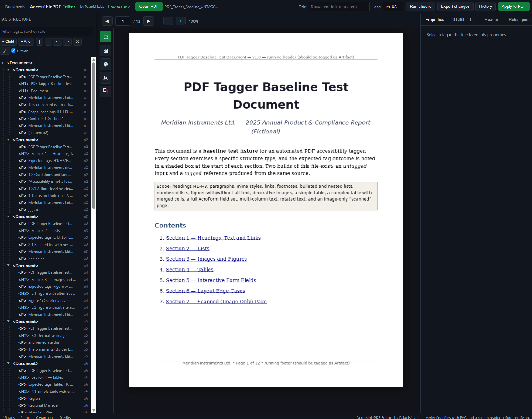Select the scissors split tool
Image resolution: width=532 pixels, height=419 pixels.
pyautogui.click(x=106, y=78)
